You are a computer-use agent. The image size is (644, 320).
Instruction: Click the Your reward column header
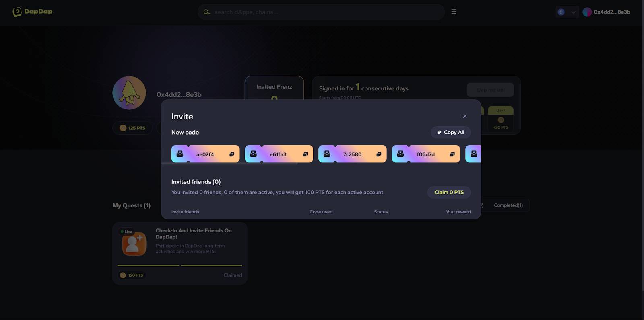[x=458, y=212]
